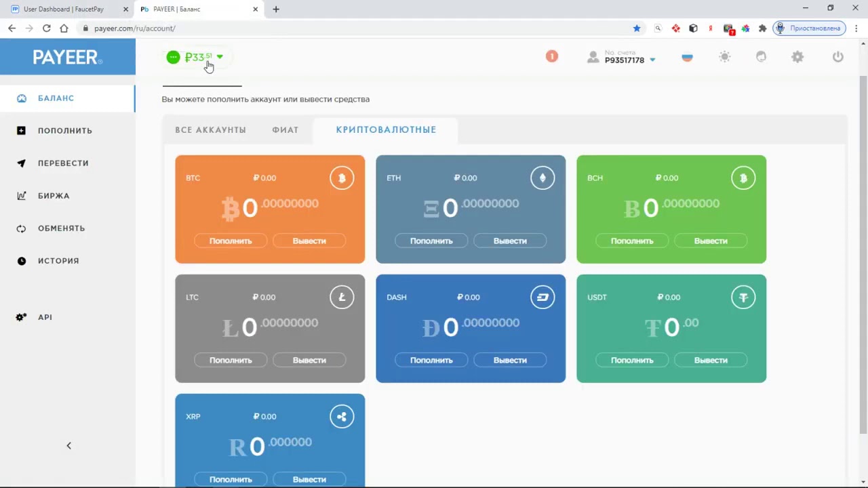Click the address bar payeer.com URL
Image resolution: width=868 pixels, height=488 pixels.
135,28
